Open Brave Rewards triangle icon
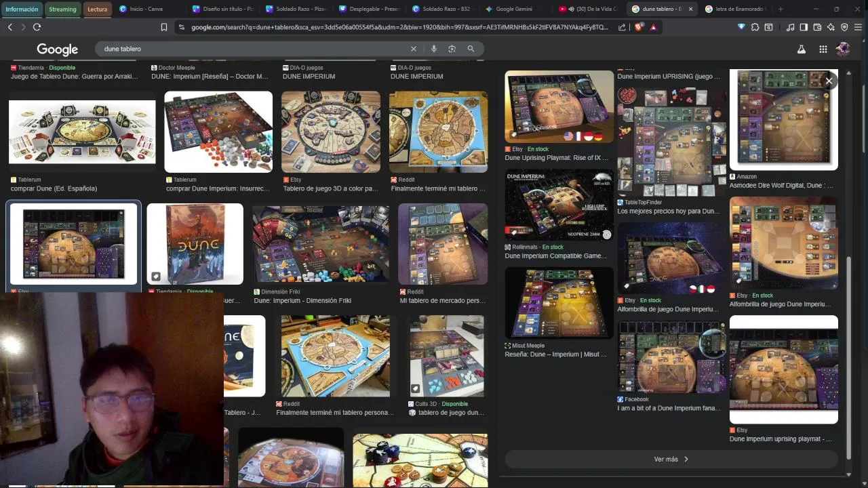The width and height of the screenshot is (868, 488). pyautogui.click(x=653, y=27)
